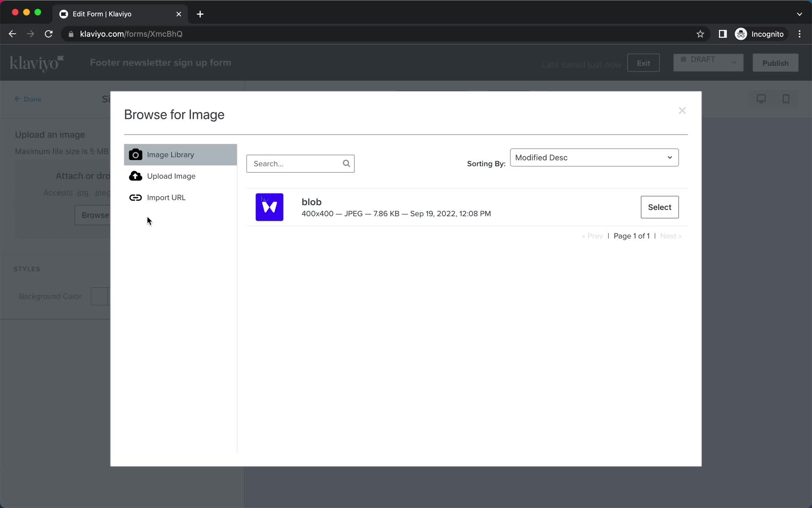Image resolution: width=812 pixels, height=508 pixels.
Task: Click the blob image thumbnail preview
Action: [269, 207]
